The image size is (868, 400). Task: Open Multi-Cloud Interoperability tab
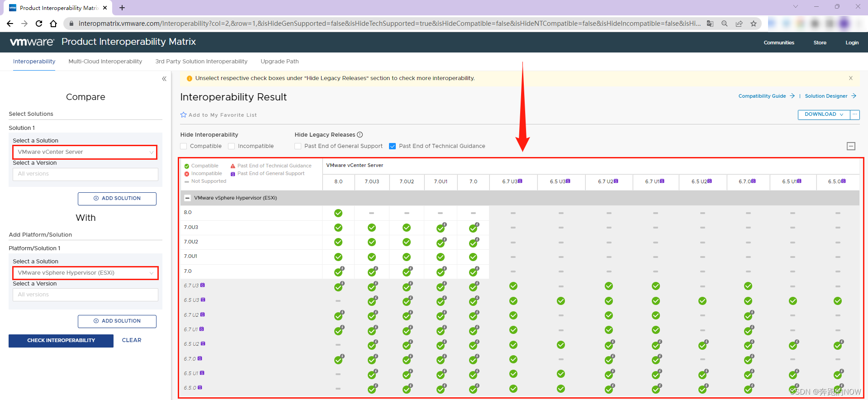tap(105, 62)
